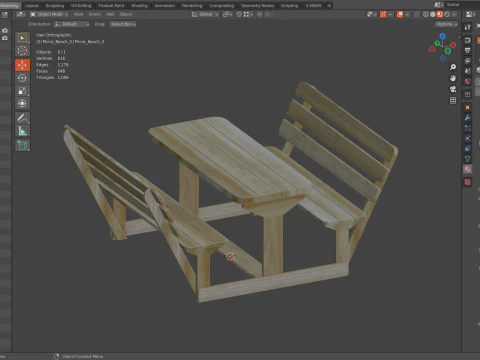Switch to the Animation workspace tab
Viewport: 480px width, 360px height.
coord(165,6)
